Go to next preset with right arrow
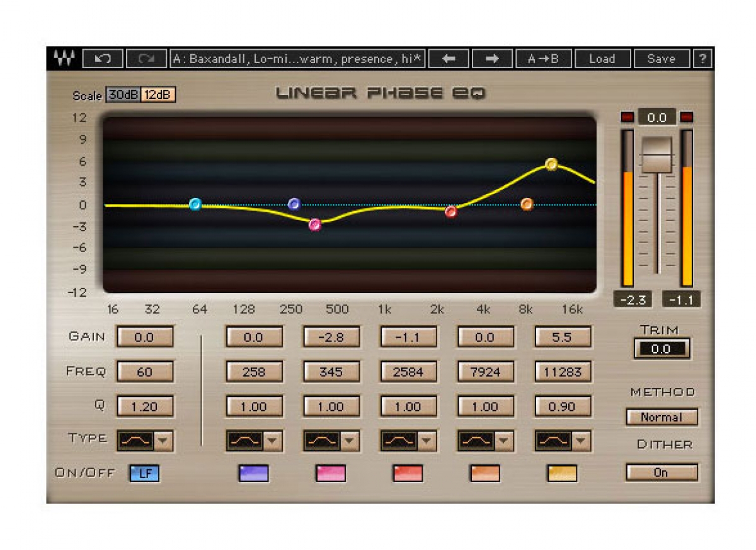The height and width of the screenshot is (550, 756). [x=492, y=59]
